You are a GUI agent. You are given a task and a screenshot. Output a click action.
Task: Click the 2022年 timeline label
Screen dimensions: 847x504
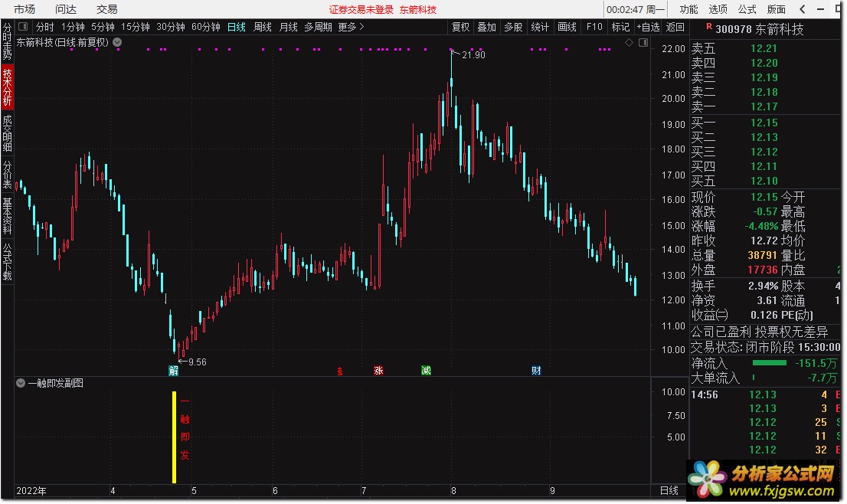click(x=31, y=491)
